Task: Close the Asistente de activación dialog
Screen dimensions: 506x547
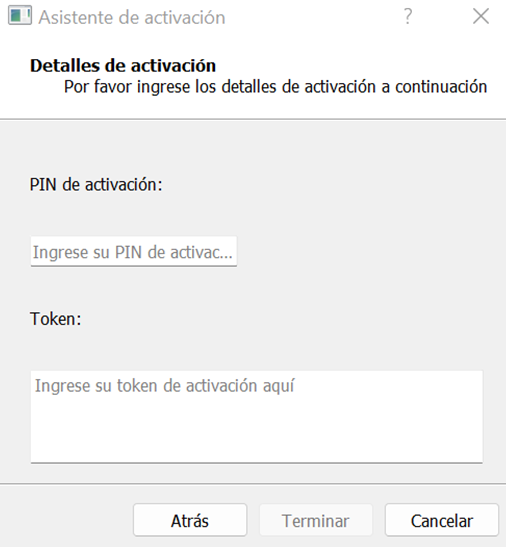Action: (481, 16)
